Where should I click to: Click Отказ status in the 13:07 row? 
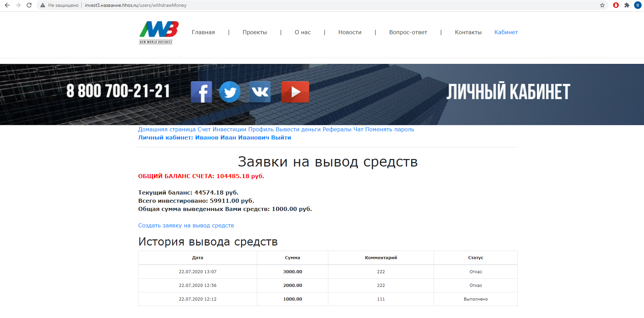click(476, 272)
